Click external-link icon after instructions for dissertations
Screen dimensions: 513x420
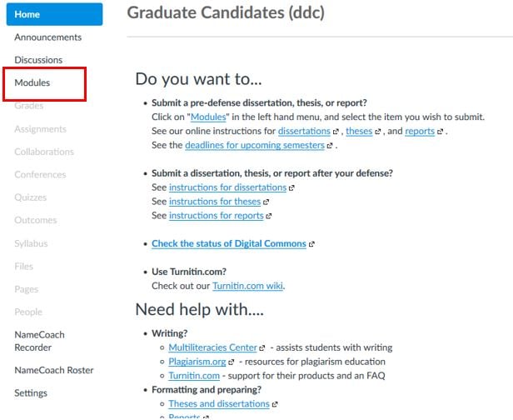tap(291, 187)
